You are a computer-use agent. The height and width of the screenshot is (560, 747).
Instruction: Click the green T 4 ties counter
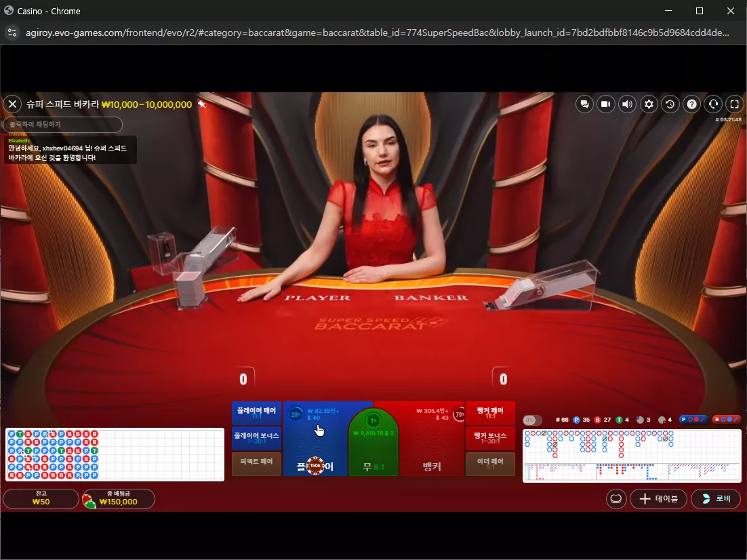tap(622, 420)
